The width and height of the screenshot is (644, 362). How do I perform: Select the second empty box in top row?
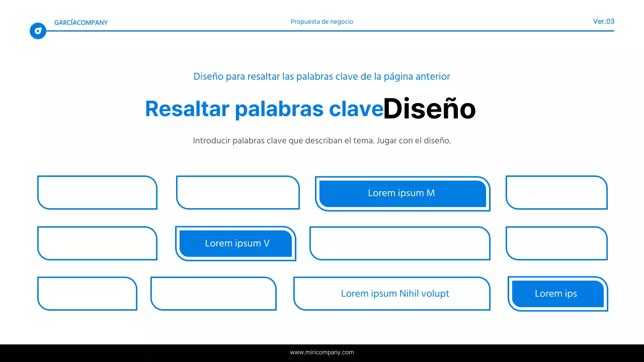coord(237,193)
